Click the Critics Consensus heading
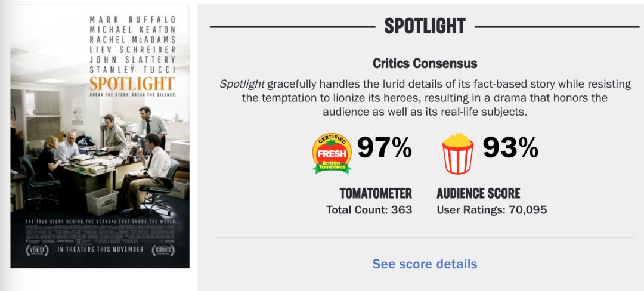This screenshot has width=644, height=291. pyautogui.click(x=425, y=63)
